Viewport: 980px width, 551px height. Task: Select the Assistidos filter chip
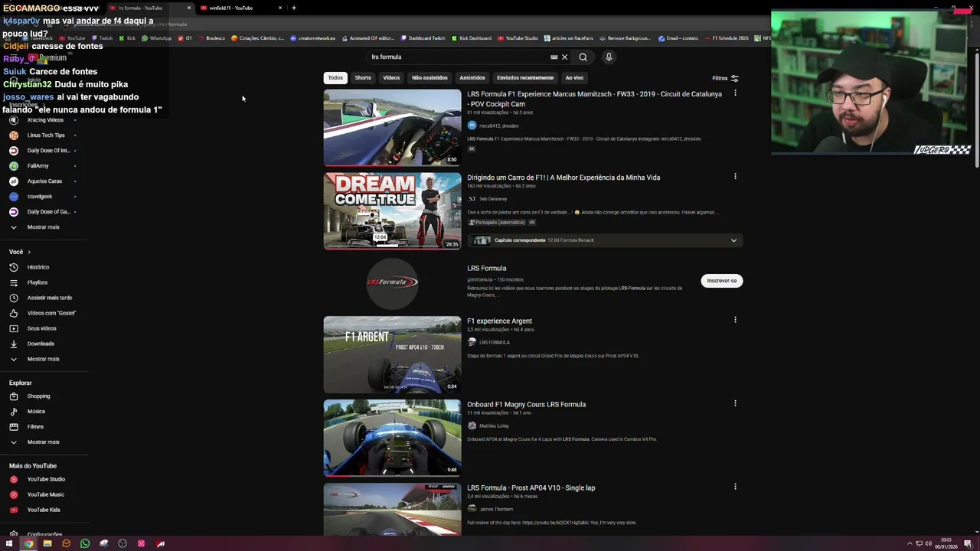point(472,77)
